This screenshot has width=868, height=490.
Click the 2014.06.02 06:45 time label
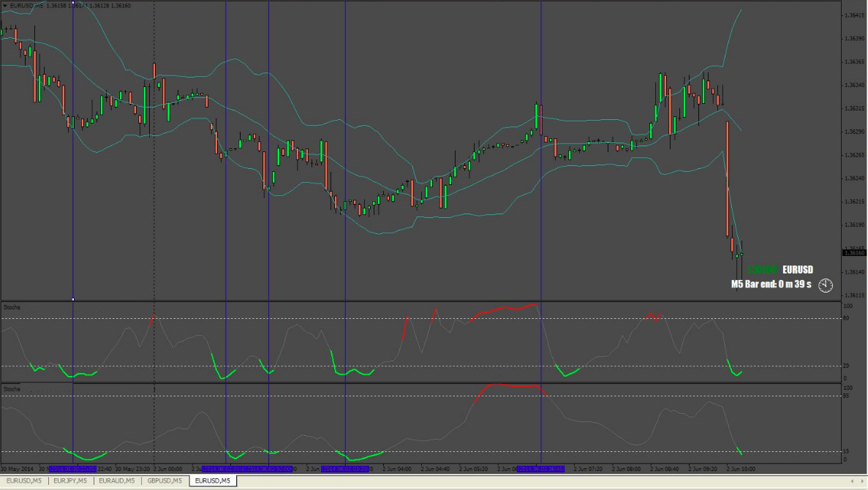point(540,469)
